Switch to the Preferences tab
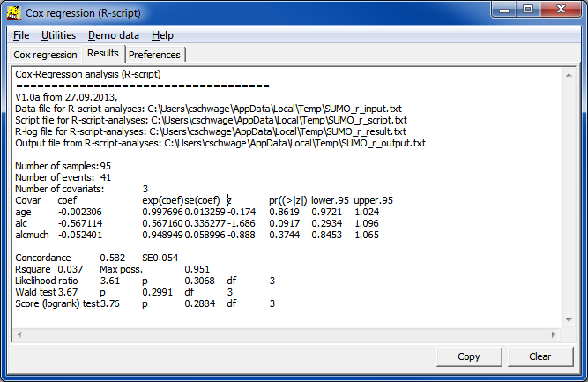Viewport: 588px width, 382px height. click(154, 55)
